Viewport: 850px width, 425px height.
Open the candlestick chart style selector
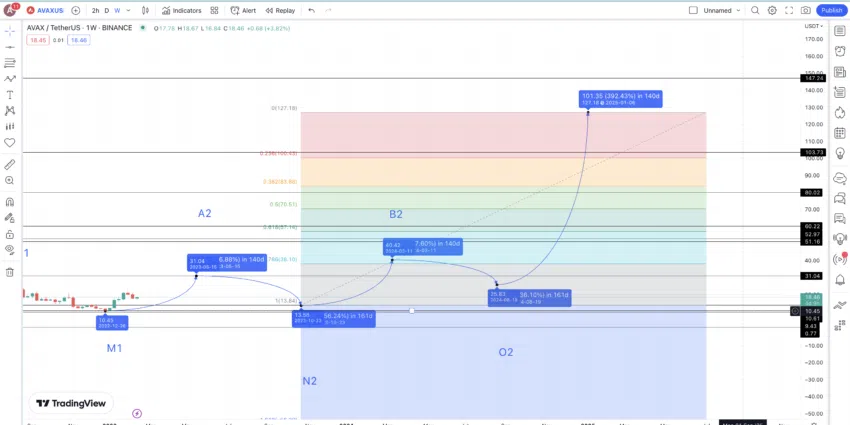tap(146, 10)
